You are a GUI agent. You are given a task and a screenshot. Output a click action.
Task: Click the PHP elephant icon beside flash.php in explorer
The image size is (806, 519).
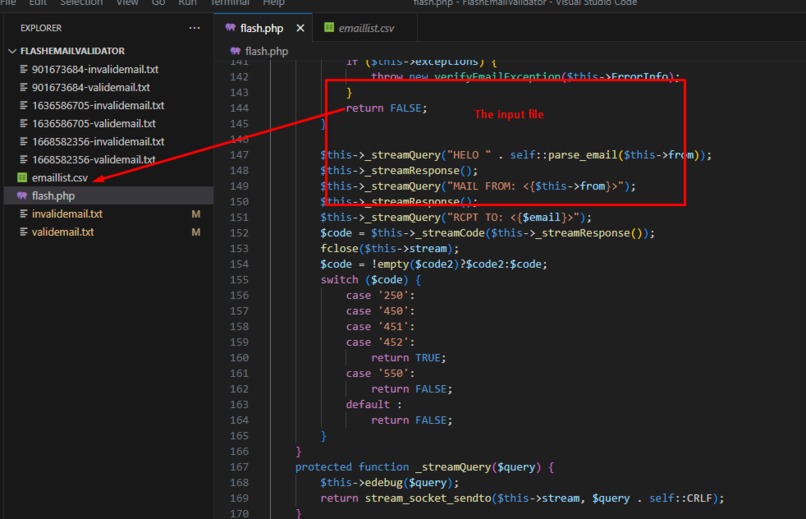[22, 196]
